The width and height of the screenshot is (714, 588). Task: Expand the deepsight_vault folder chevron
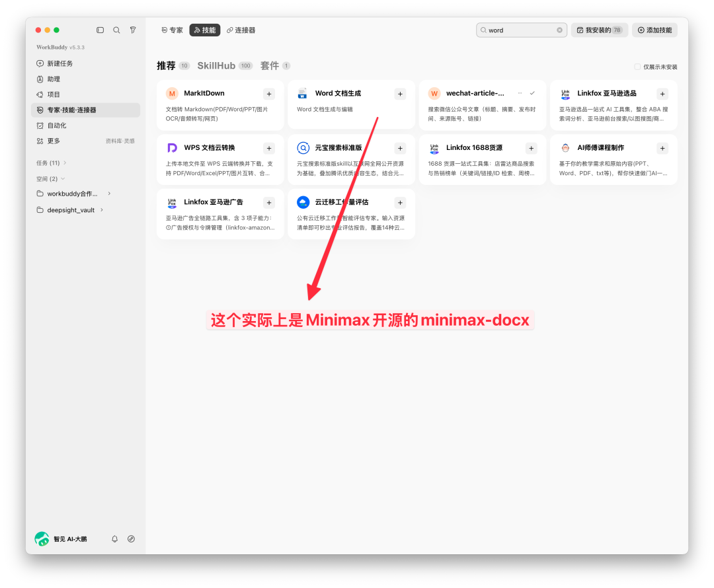pos(102,210)
